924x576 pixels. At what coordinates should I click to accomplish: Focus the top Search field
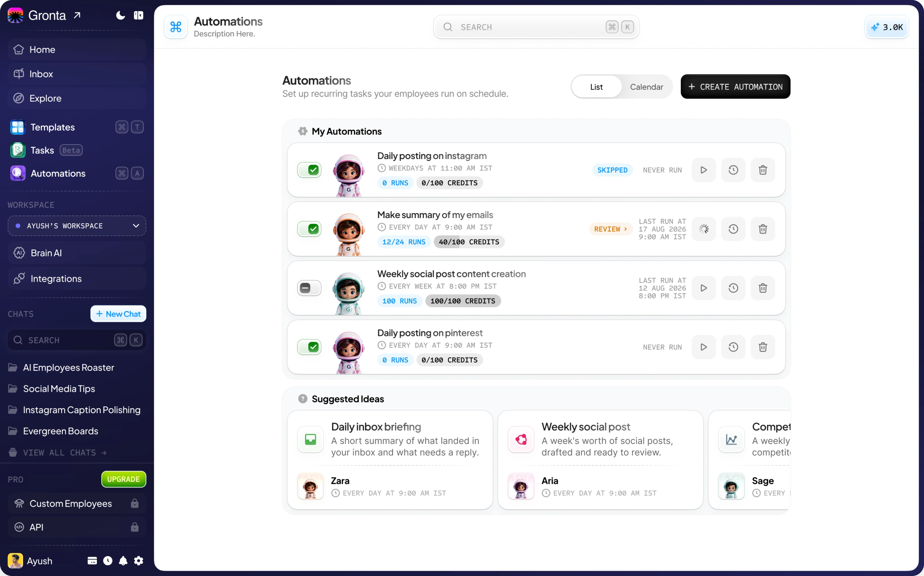click(x=536, y=27)
